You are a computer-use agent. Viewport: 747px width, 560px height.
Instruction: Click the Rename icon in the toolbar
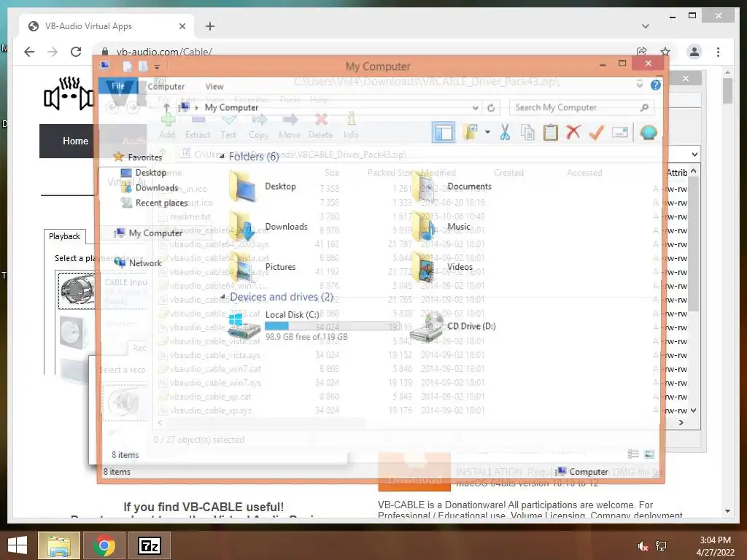point(620,133)
